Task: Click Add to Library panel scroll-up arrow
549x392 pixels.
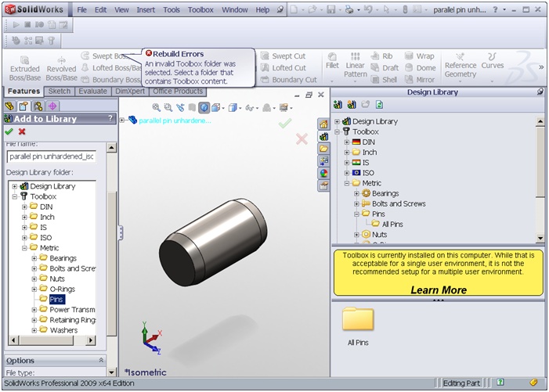Action: [111, 147]
